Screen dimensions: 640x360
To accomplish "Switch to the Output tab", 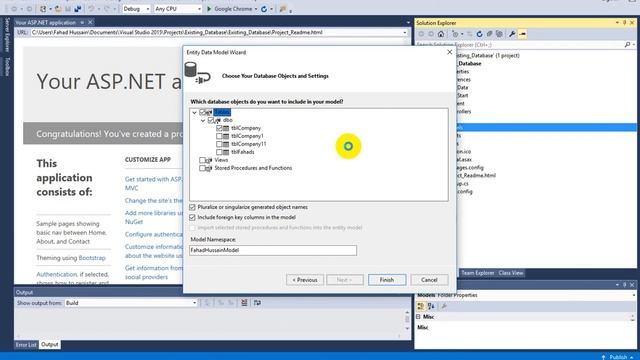I will (50, 345).
